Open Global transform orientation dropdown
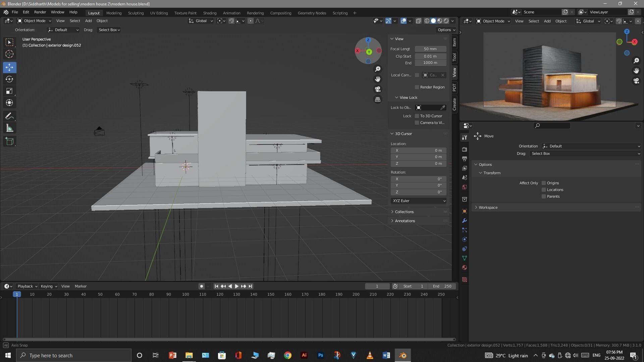 [x=201, y=21]
